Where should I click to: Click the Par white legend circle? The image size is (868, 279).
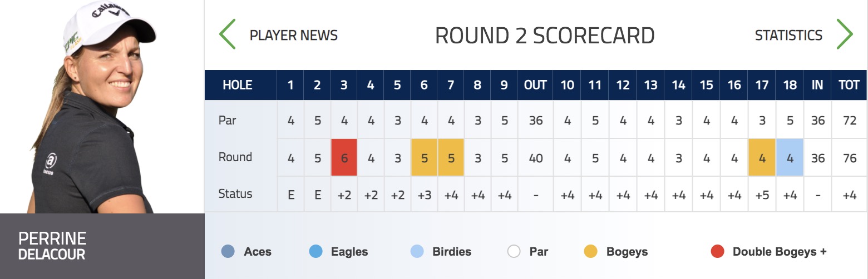point(514,252)
